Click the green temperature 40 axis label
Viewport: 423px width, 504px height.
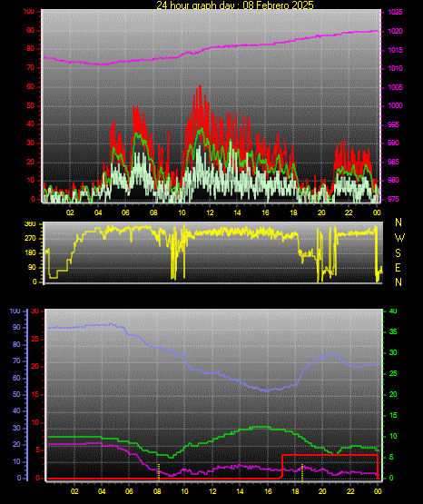(393, 311)
